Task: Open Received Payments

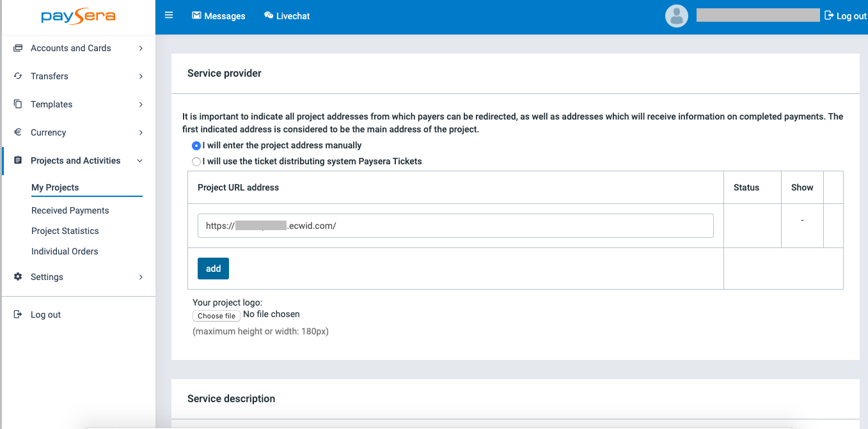Action: (70, 210)
